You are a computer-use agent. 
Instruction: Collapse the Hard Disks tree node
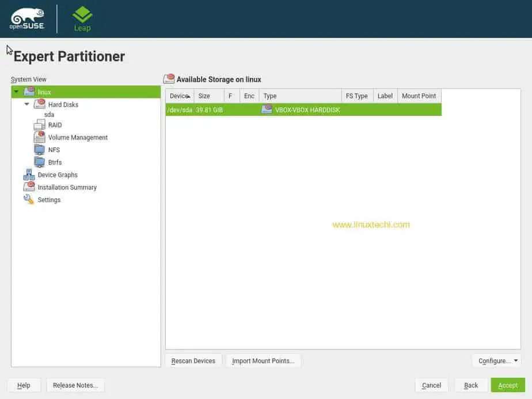point(27,104)
